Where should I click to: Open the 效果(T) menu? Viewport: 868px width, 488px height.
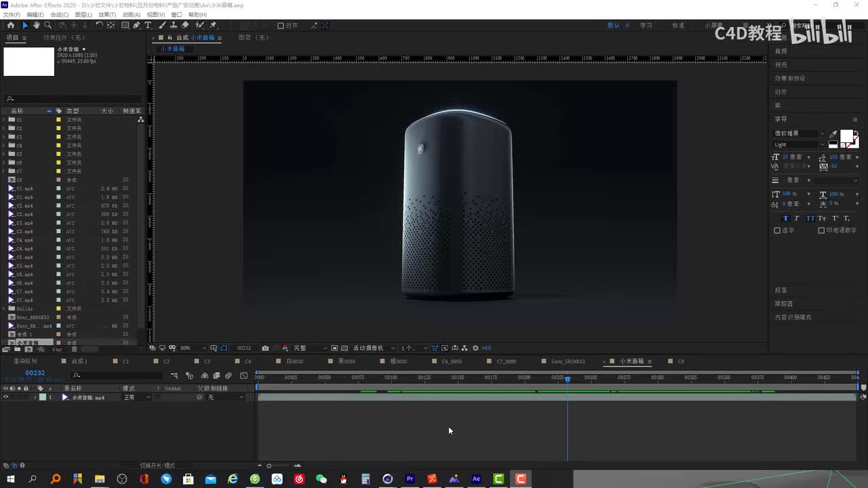tap(107, 14)
